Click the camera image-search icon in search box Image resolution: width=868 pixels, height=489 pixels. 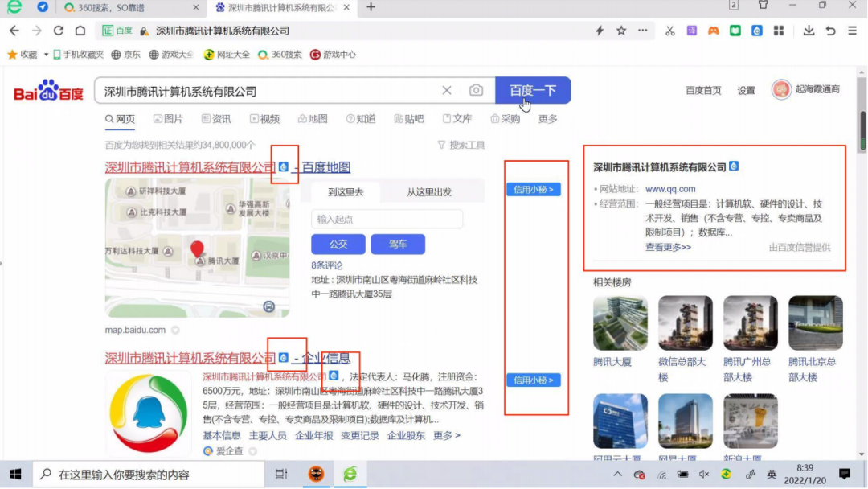point(477,91)
